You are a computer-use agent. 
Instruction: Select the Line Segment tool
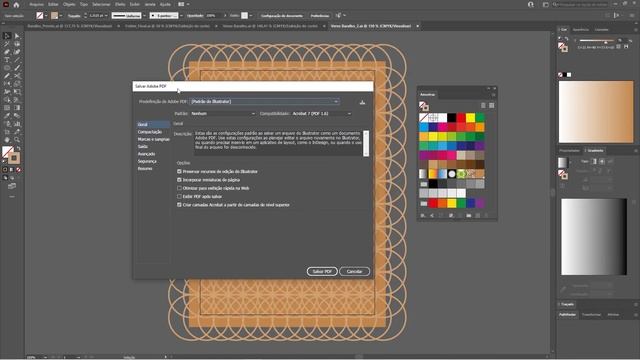coord(17,60)
